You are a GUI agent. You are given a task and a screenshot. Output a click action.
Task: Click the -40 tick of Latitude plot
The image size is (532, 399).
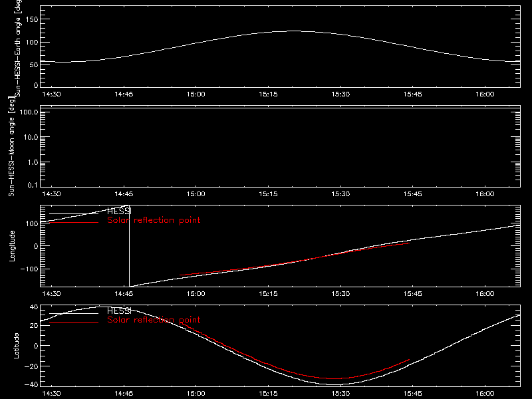31,384
